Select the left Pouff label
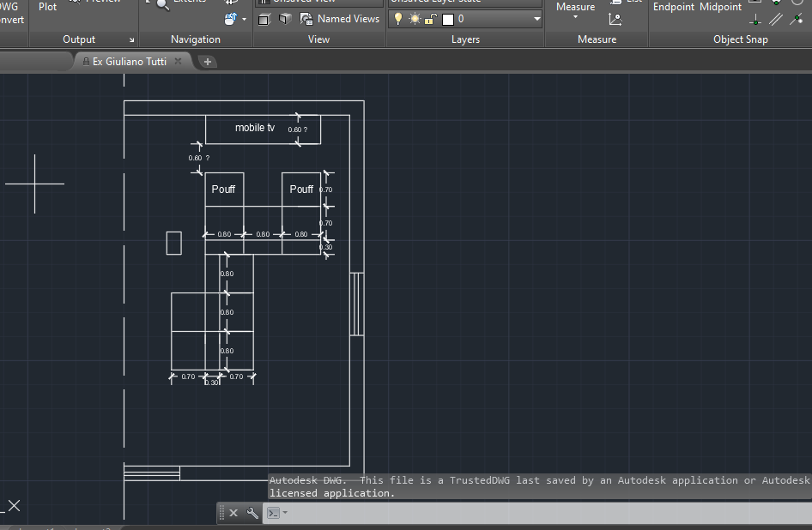The width and height of the screenshot is (812, 530). (x=223, y=190)
